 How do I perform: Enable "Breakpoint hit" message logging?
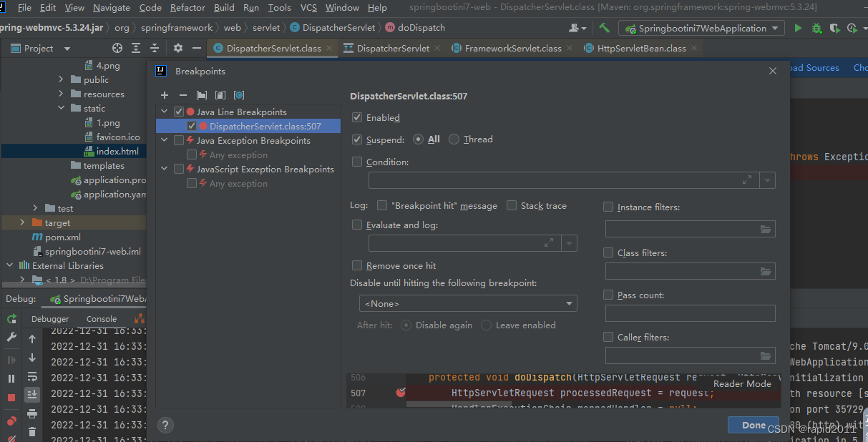[382, 205]
